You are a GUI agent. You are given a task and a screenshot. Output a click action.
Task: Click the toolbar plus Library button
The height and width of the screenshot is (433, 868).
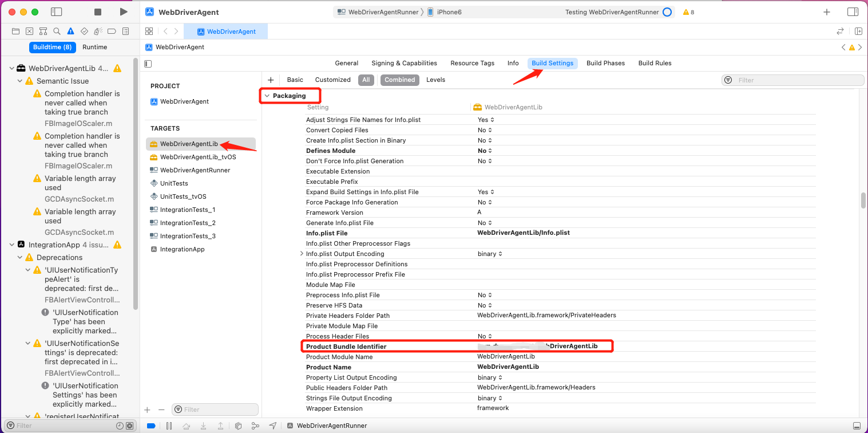click(x=827, y=12)
